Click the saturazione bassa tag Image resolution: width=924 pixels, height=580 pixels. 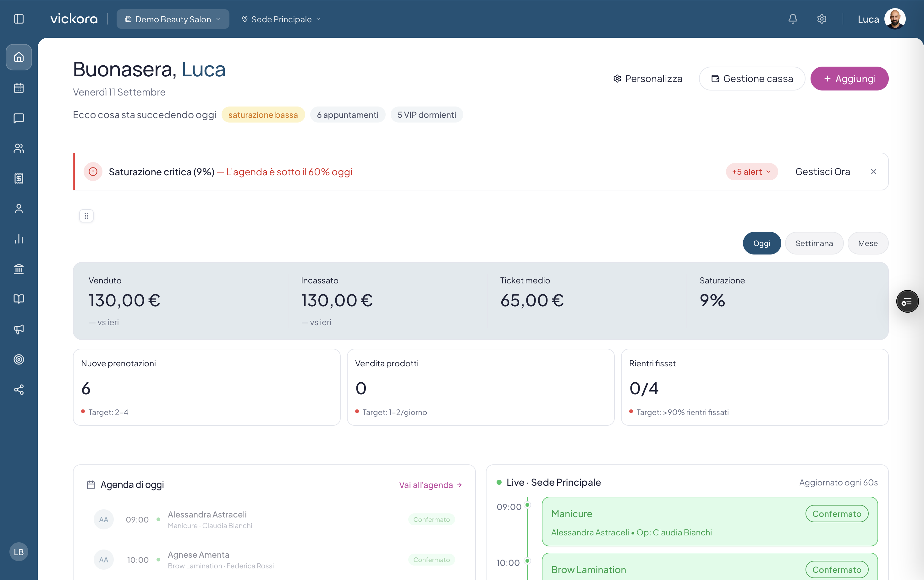pos(263,115)
